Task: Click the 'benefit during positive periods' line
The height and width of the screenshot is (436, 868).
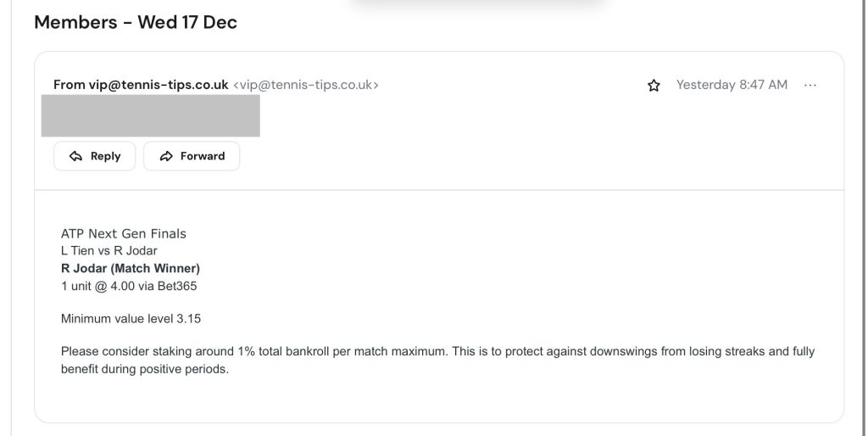Action: click(145, 370)
